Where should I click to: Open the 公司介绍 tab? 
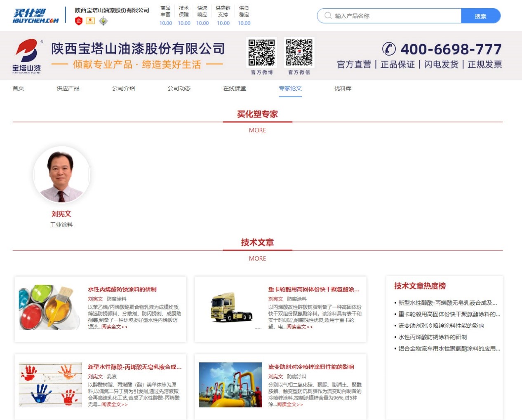tap(124, 88)
